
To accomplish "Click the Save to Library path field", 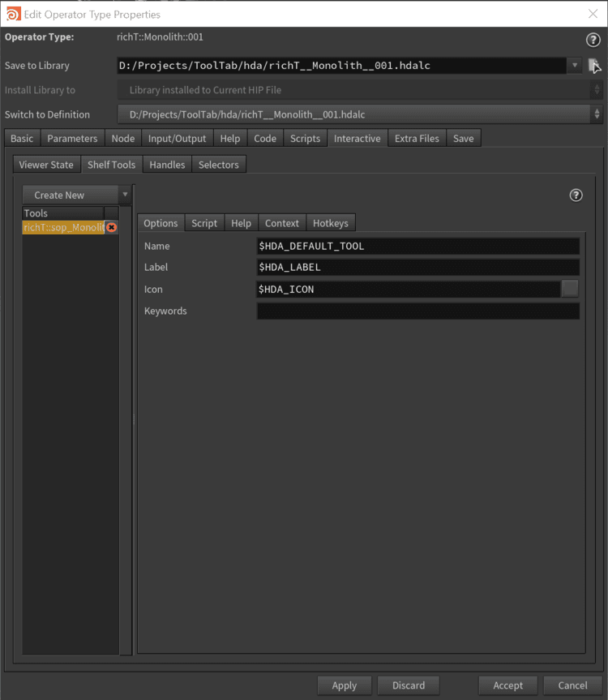I will (x=341, y=66).
